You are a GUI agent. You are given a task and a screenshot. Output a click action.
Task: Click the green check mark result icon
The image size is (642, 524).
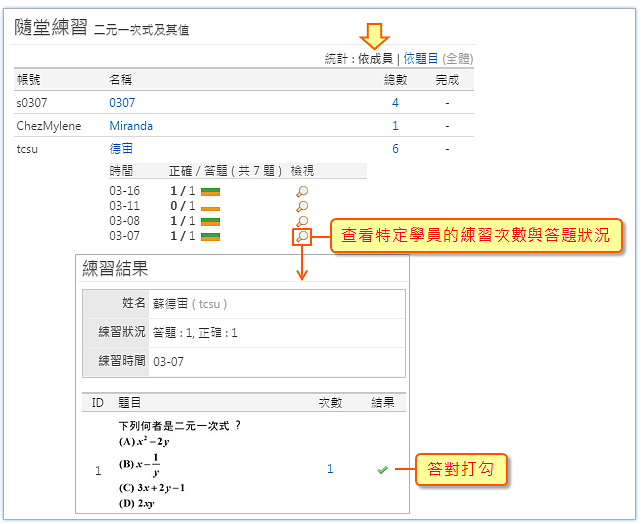pyautogui.click(x=382, y=469)
